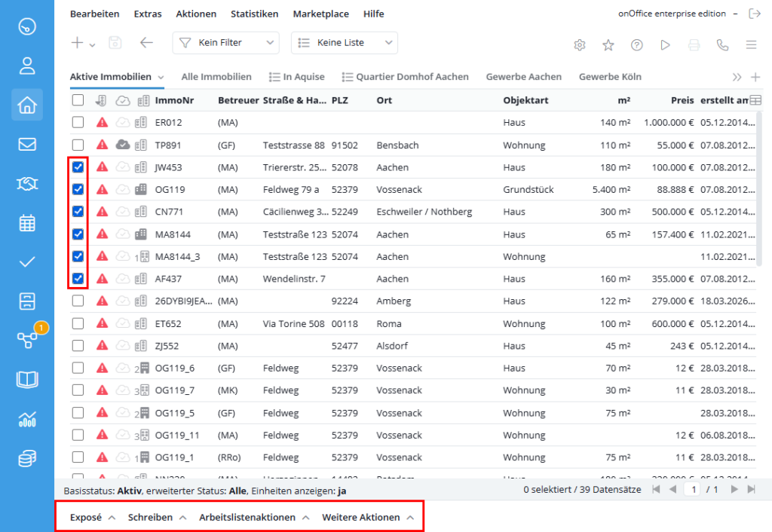772x532 pixels.
Task: Expand the Weitere Aktionen menu
Action: coord(368,517)
